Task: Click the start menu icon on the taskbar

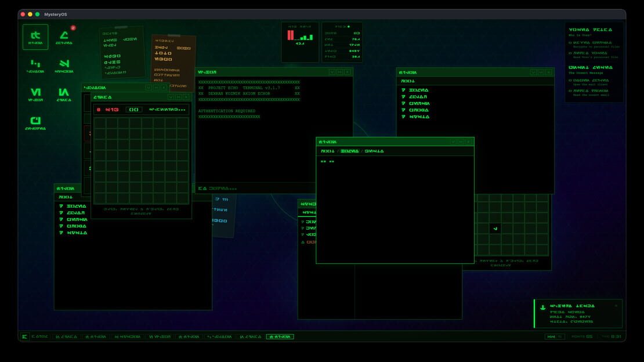Action: 24,336
